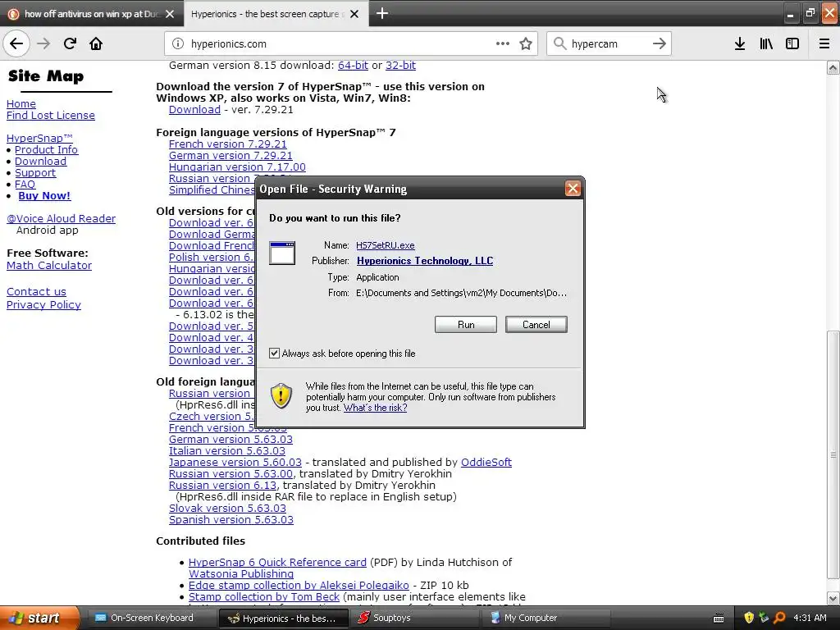Open the Privacy Policy link
The image size is (840, 630).
43,305
